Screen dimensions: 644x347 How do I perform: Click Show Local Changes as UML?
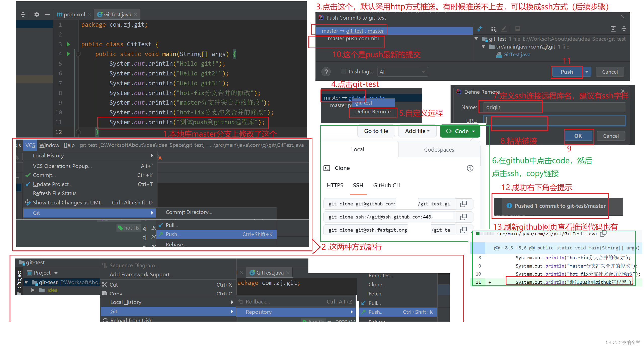tap(90, 203)
